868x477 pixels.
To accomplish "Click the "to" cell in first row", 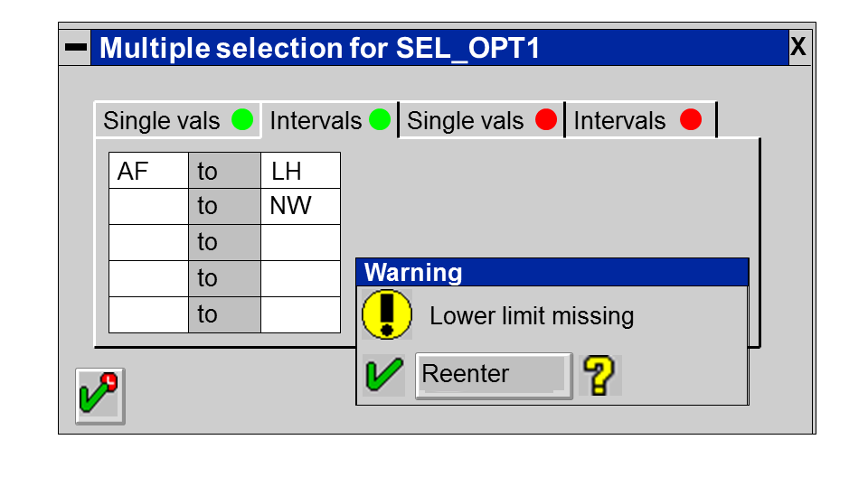I will tap(224, 171).
